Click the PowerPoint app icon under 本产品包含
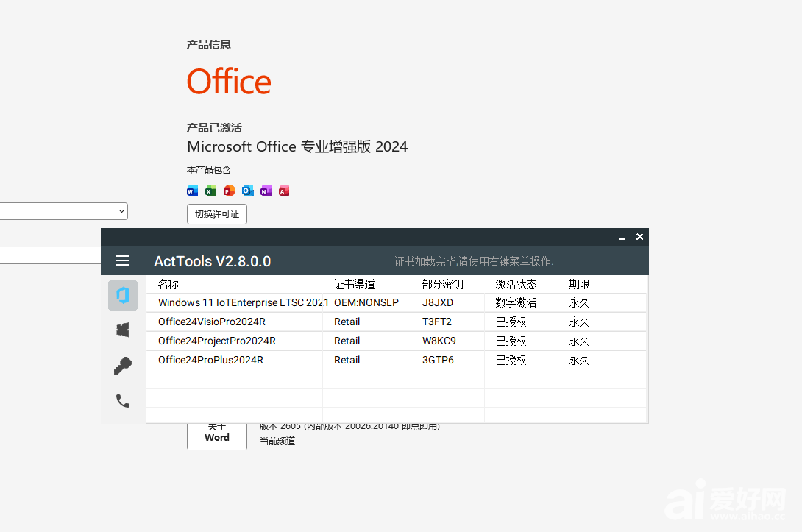Image resolution: width=802 pixels, height=532 pixels. click(x=229, y=191)
